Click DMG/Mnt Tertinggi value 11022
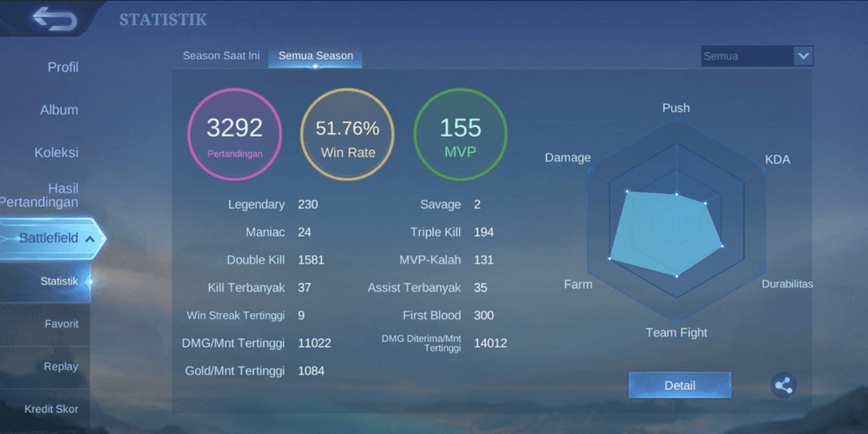 314,343
